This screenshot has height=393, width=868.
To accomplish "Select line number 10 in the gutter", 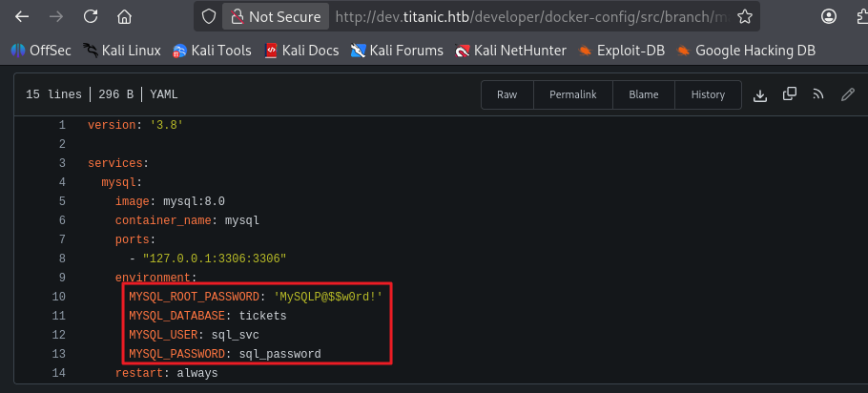I will (x=61, y=297).
